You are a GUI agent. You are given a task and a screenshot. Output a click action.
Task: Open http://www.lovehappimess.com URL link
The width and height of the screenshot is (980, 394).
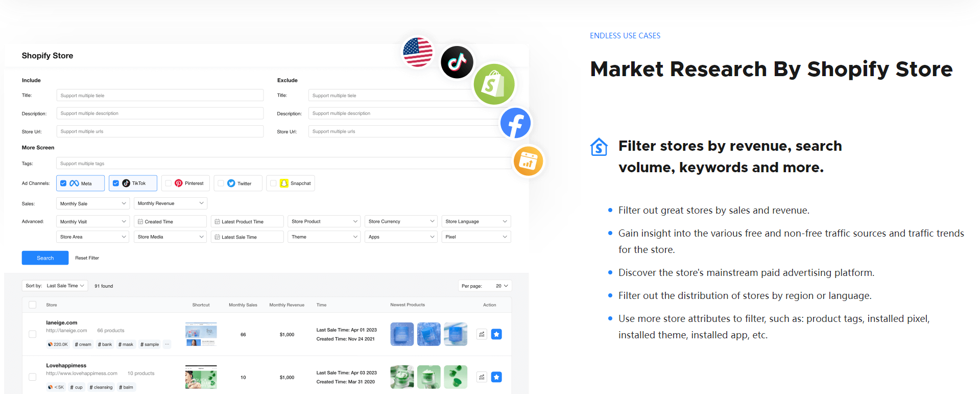click(x=82, y=374)
